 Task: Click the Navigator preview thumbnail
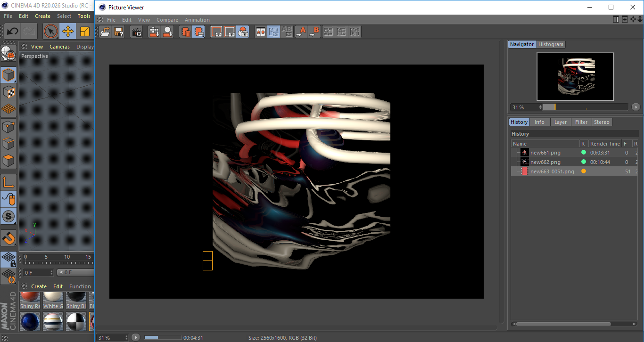click(575, 76)
